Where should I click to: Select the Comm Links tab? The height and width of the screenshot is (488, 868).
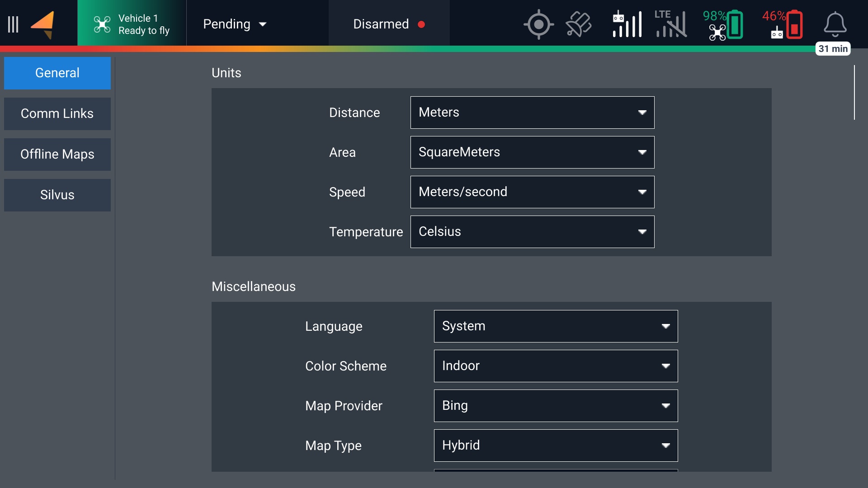click(57, 114)
